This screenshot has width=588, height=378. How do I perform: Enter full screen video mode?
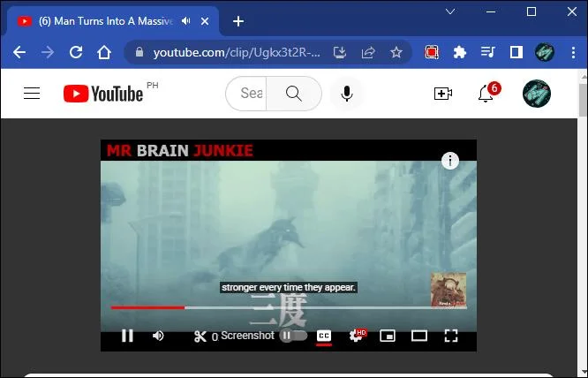pos(451,336)
